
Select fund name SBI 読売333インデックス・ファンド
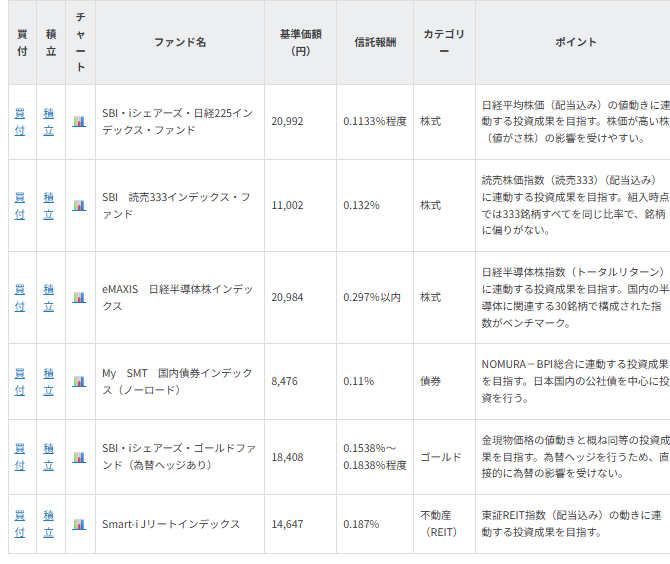tap(176, 206)
